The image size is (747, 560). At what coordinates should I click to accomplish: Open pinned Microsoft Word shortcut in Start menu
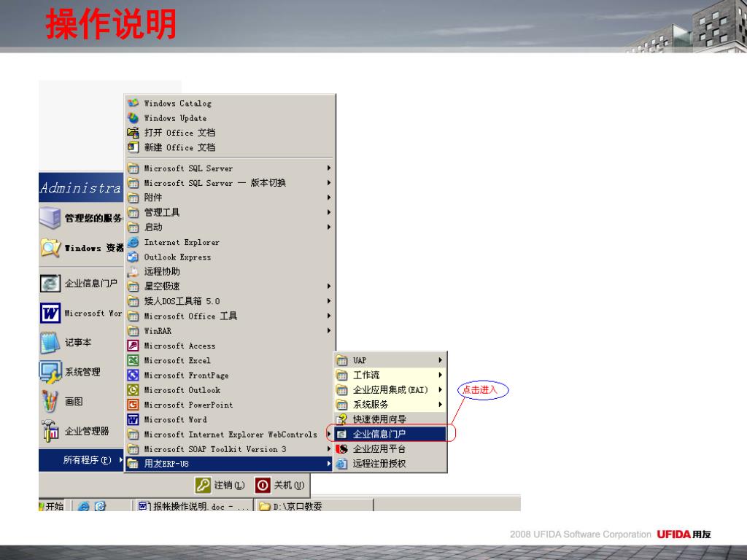81,313
